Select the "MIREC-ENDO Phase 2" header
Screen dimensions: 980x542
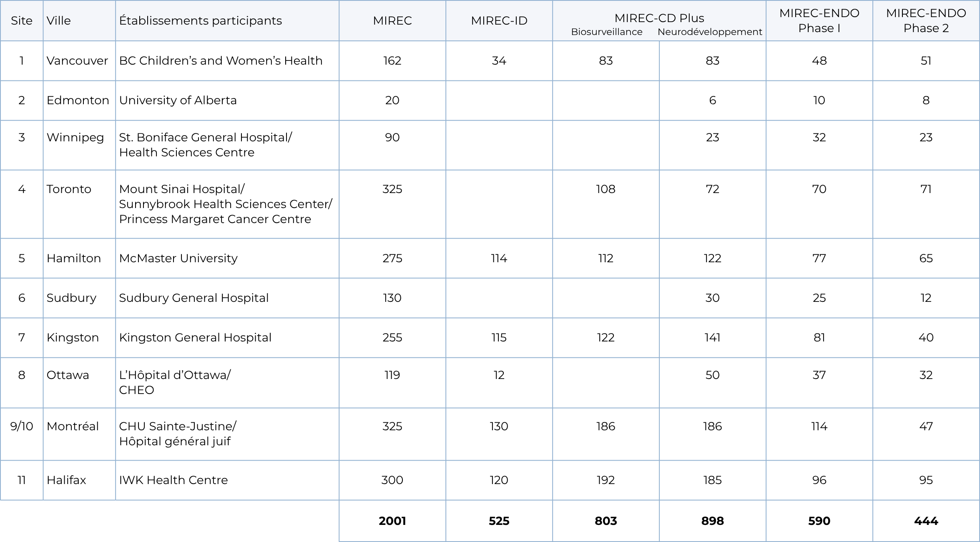(926, 21)
